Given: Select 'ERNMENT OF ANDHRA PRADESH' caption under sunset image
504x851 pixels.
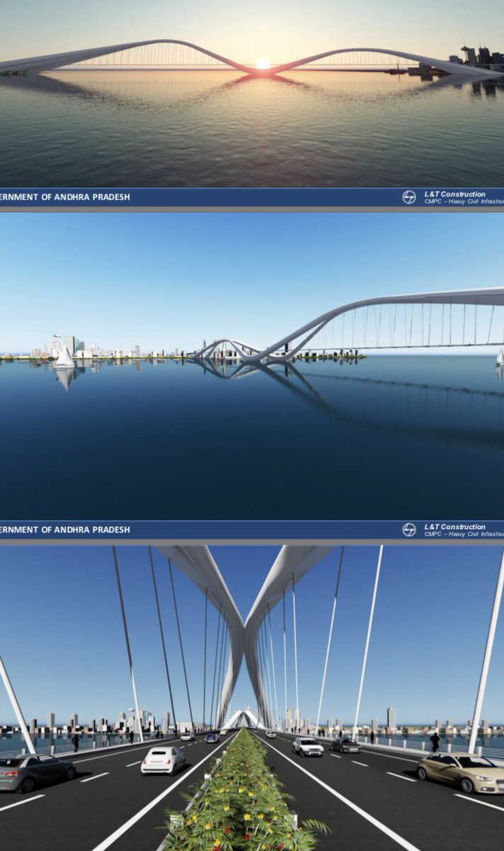Looking at the screenshot, I should [x=65, y=197].
